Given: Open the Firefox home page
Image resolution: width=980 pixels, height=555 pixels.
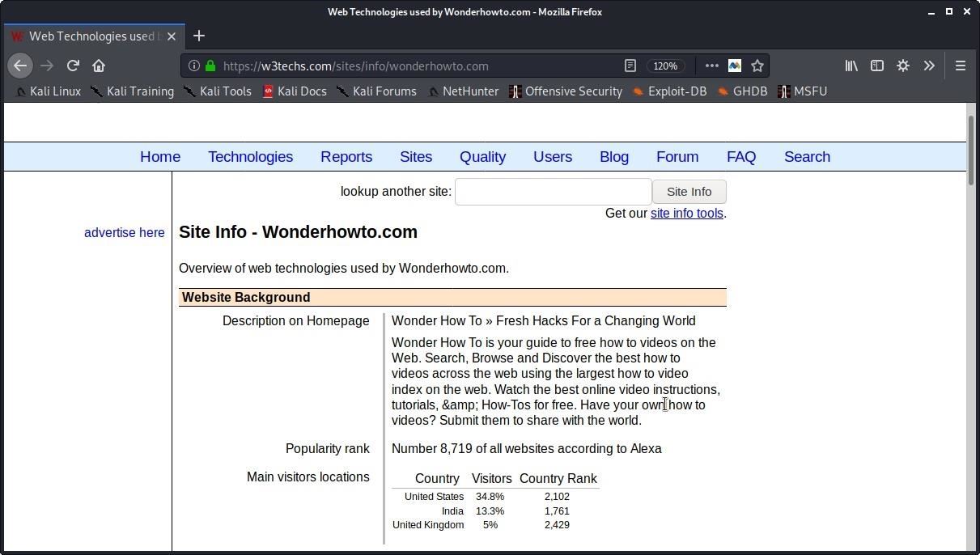Looking at the screenshot, I should [99, 66].
